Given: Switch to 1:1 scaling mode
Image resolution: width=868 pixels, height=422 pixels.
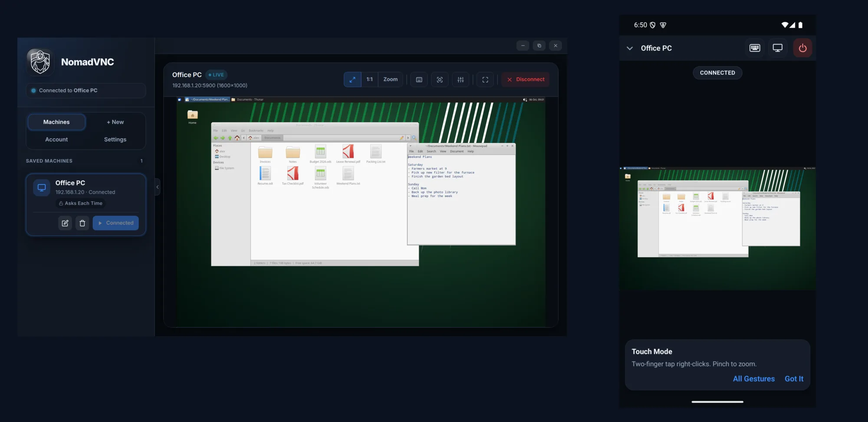Looking at the screenshot, I should pyautogui.click(x=370, y=79).
